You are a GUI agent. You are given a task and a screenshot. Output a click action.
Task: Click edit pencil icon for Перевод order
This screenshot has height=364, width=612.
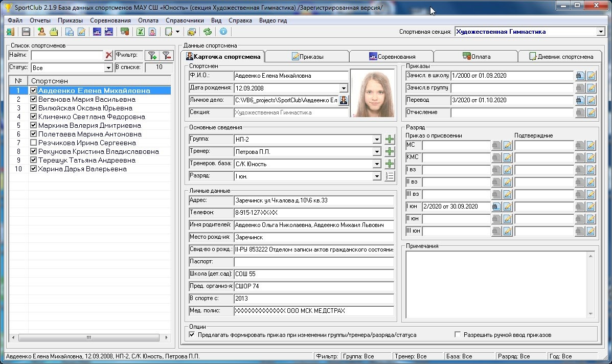592,100
